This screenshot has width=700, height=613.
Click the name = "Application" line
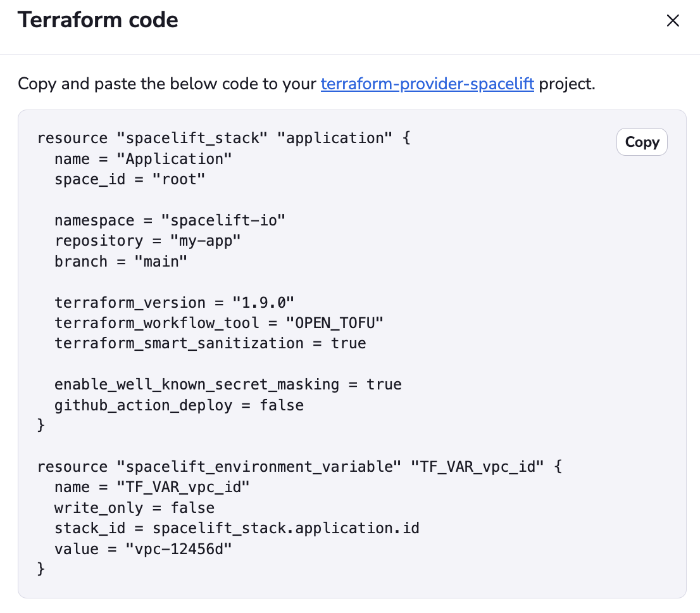[143, 158]
